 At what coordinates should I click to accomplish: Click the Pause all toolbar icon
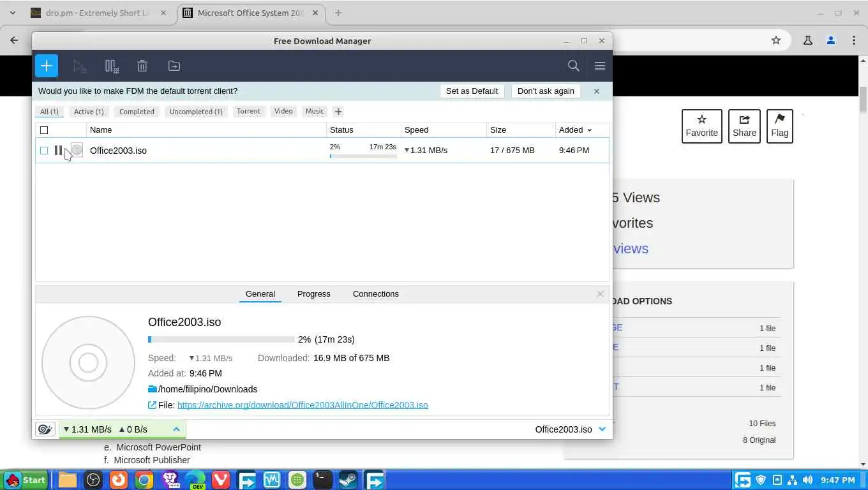(x=112, y=66)
